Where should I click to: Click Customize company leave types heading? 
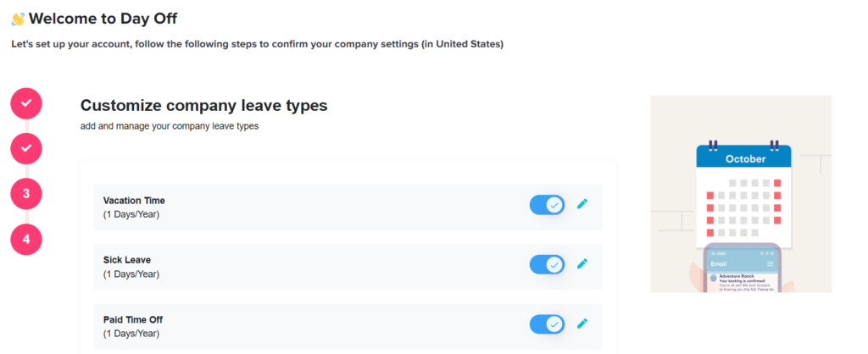(x=203, y=106)
